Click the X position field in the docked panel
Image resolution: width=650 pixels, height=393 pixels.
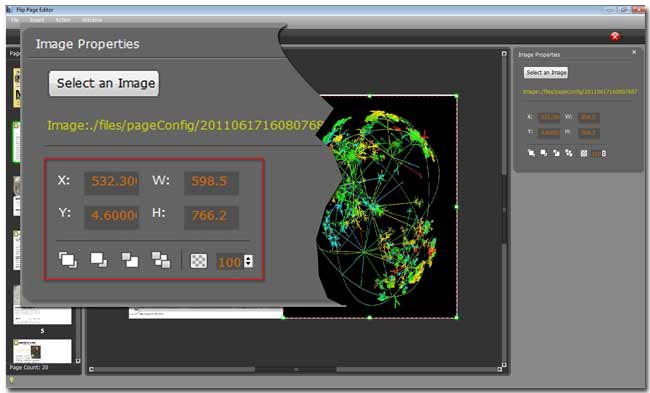click(x=549, y=117)
